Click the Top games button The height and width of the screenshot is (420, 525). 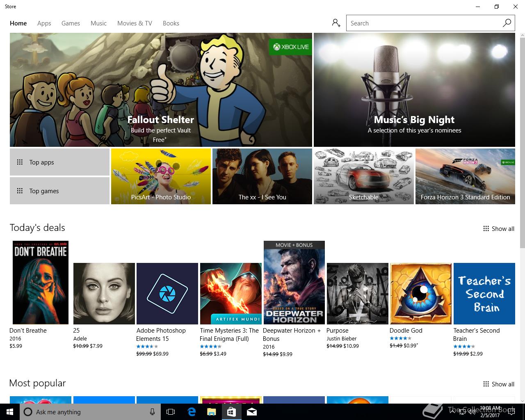click(x=59, y=191)
